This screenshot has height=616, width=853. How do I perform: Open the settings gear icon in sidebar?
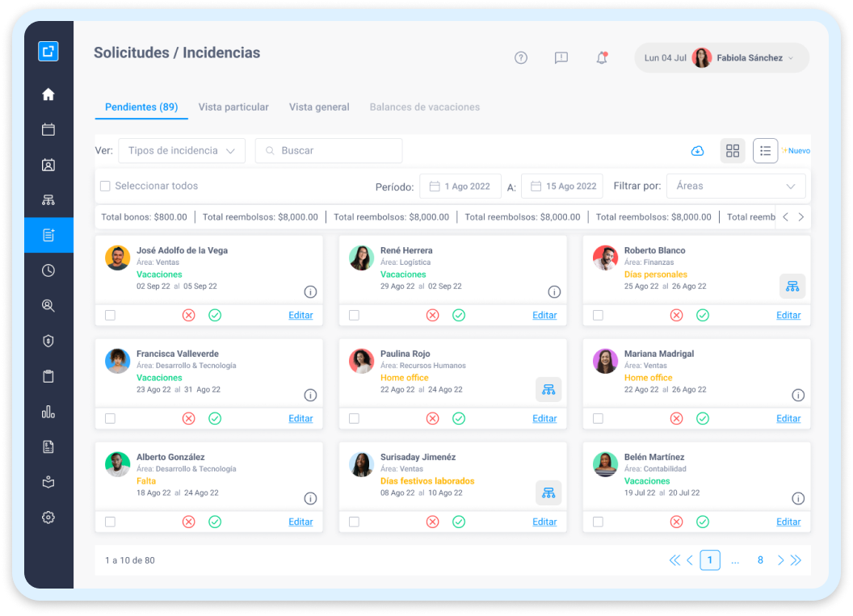(x=48, y=517)
